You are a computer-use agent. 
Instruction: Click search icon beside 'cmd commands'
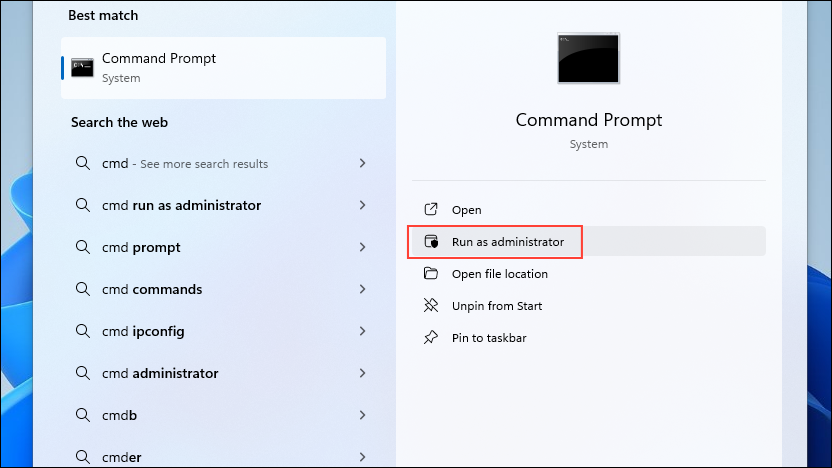82,289
